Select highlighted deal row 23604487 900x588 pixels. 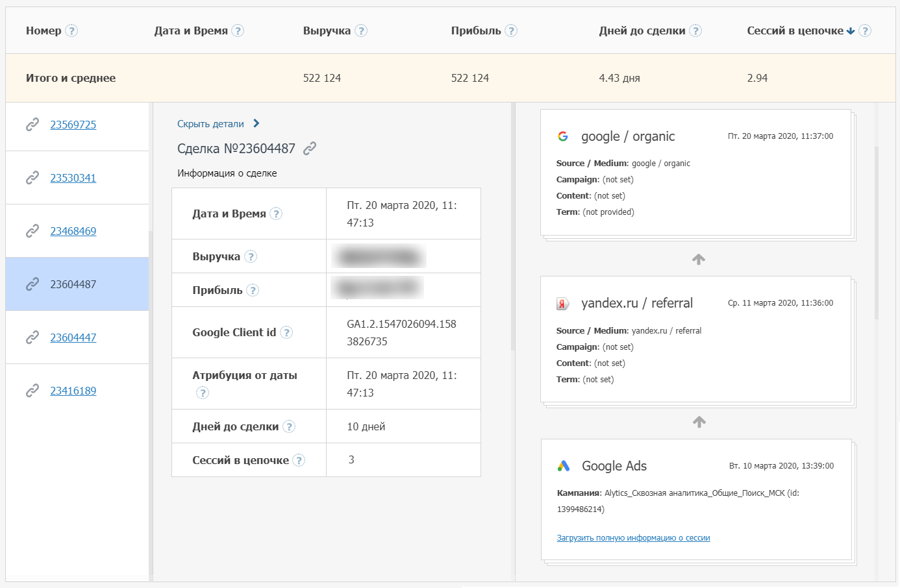[x=73, y=284]
